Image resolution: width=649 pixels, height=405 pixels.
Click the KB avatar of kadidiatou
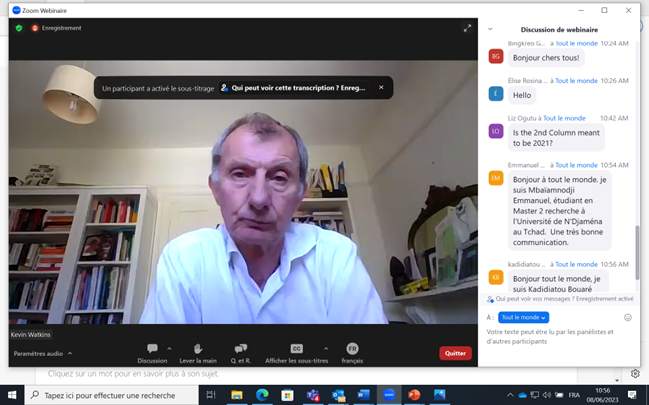click(x=496, y=277)
